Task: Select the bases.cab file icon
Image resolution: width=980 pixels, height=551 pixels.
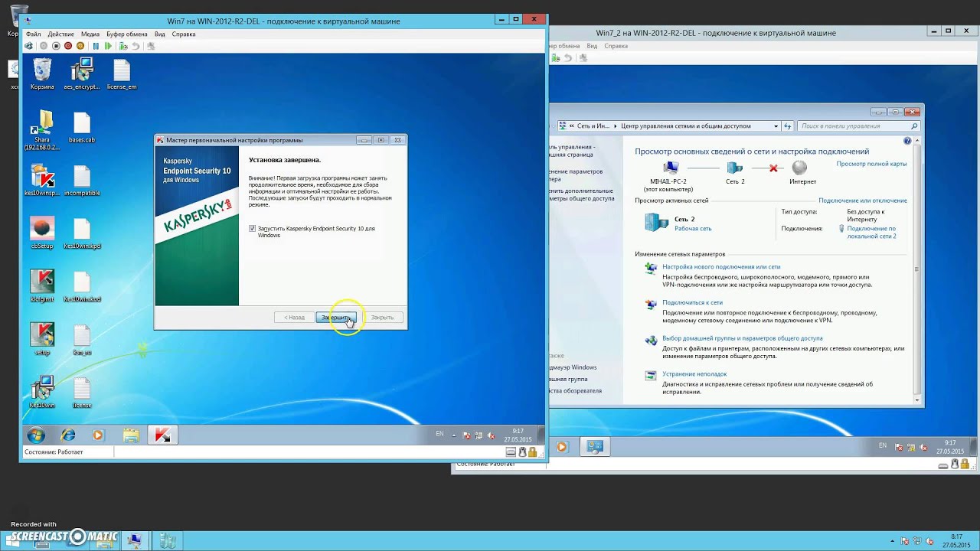Action: 82,128
